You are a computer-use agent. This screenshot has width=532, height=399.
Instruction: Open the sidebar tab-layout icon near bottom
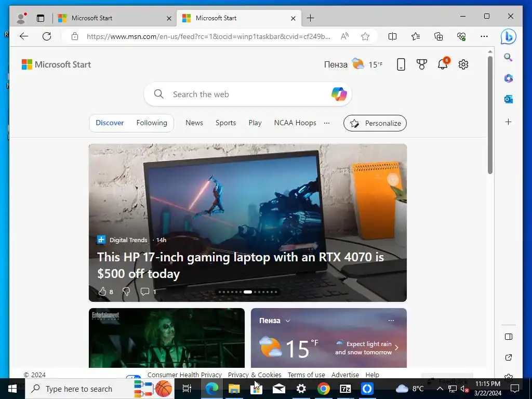pyautogui.click(x=508, y=337)
